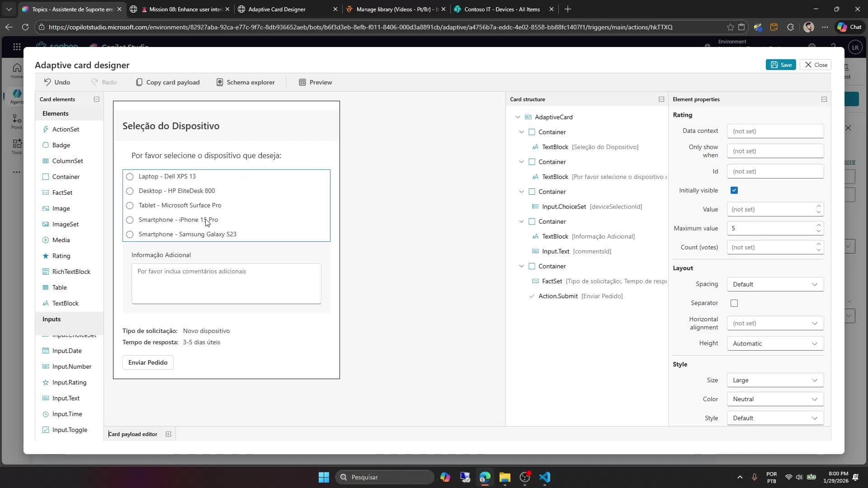Click the additional comments text area
Viewport: 868px width, 488px height.
point(226,283)
